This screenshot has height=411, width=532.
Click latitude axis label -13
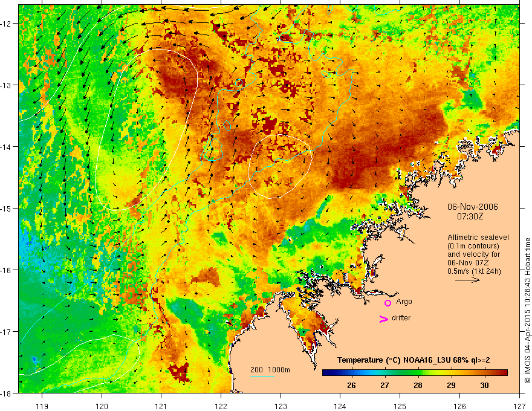click(x=7, y=85)
